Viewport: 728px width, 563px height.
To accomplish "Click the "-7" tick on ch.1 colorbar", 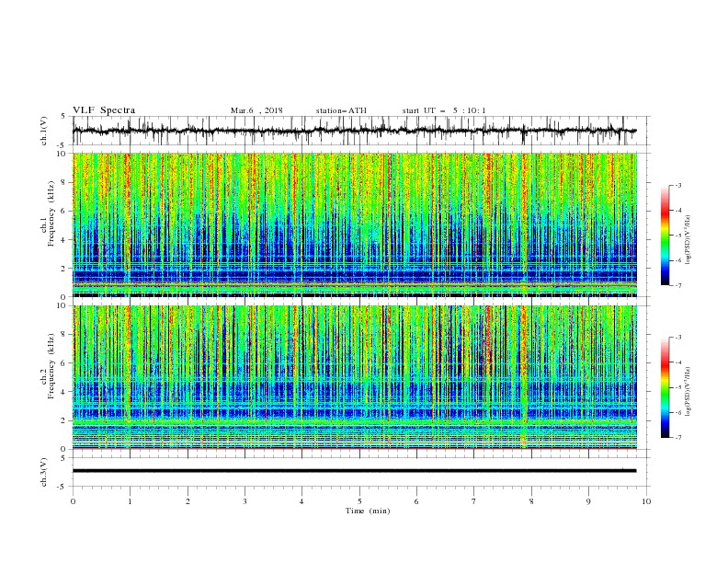I will (678, 285).
